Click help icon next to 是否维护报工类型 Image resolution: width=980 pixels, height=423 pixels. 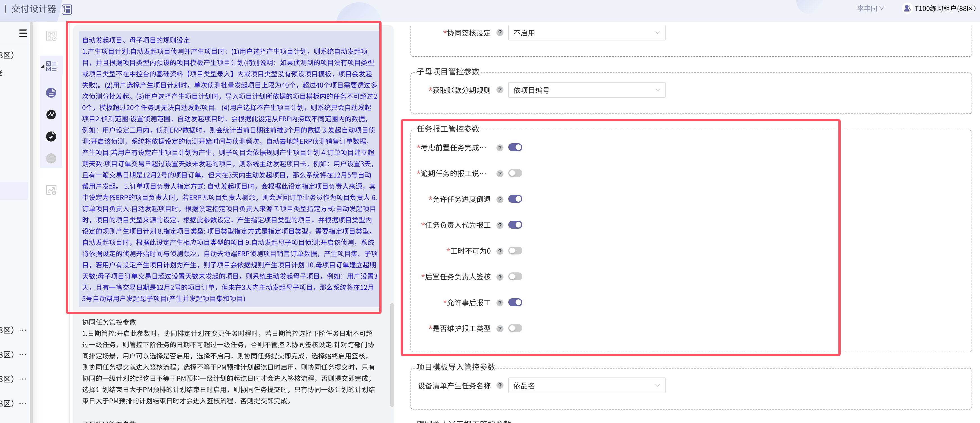(500, 329)
